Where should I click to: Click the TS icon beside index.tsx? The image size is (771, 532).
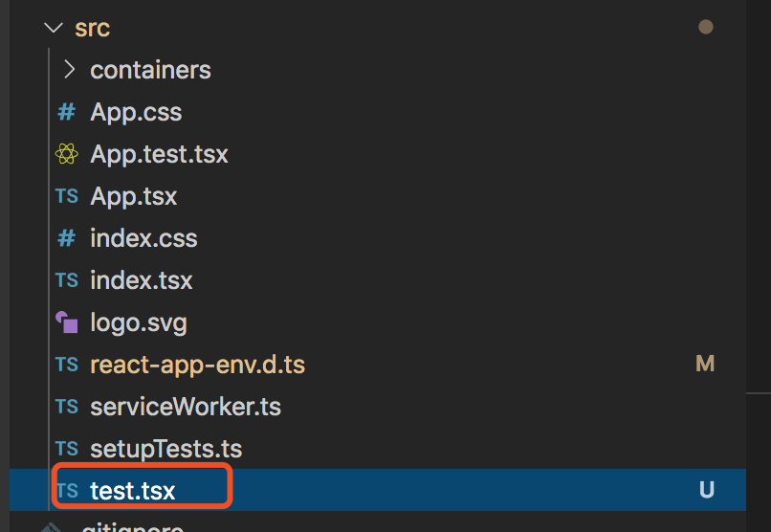(x=66, y=280)
